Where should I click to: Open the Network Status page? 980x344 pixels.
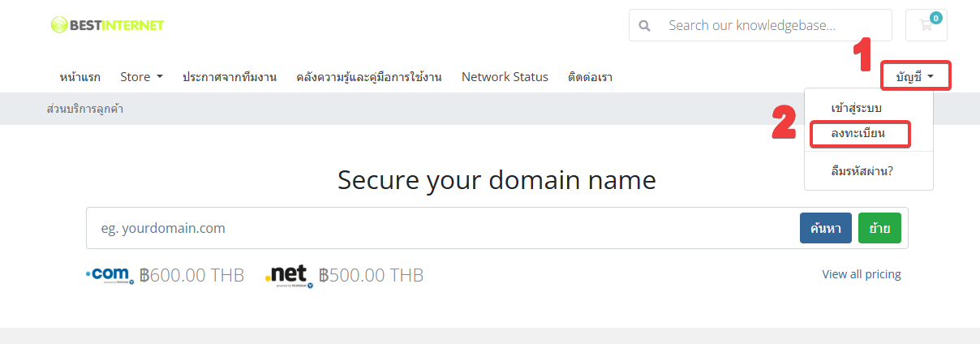coord(505,77)
